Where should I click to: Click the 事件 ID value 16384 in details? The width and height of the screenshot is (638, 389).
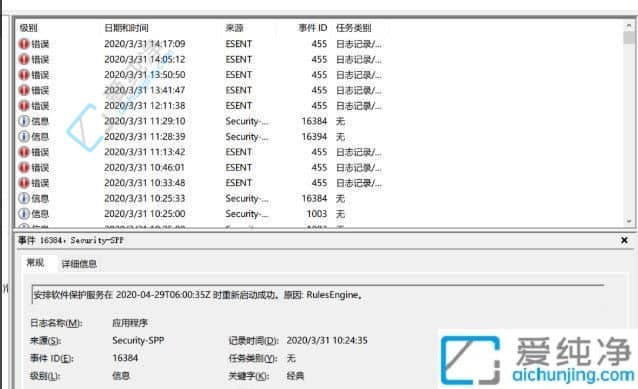click(125, 358)
